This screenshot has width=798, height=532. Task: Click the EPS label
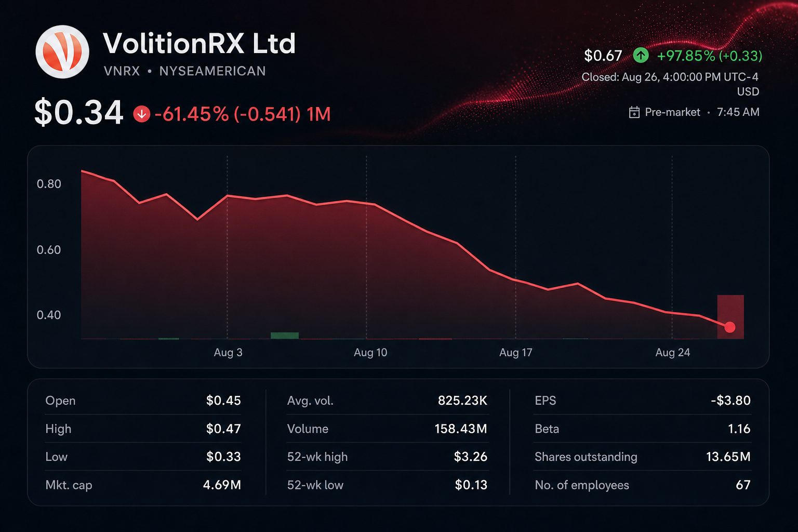pos(546,401)
